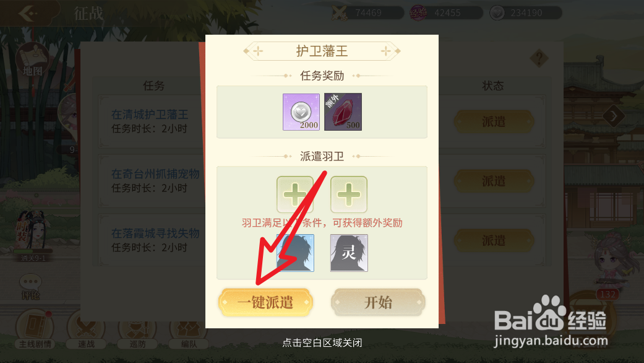
Task: Click the blue silhouette guard condition
Action: (295, 253)
